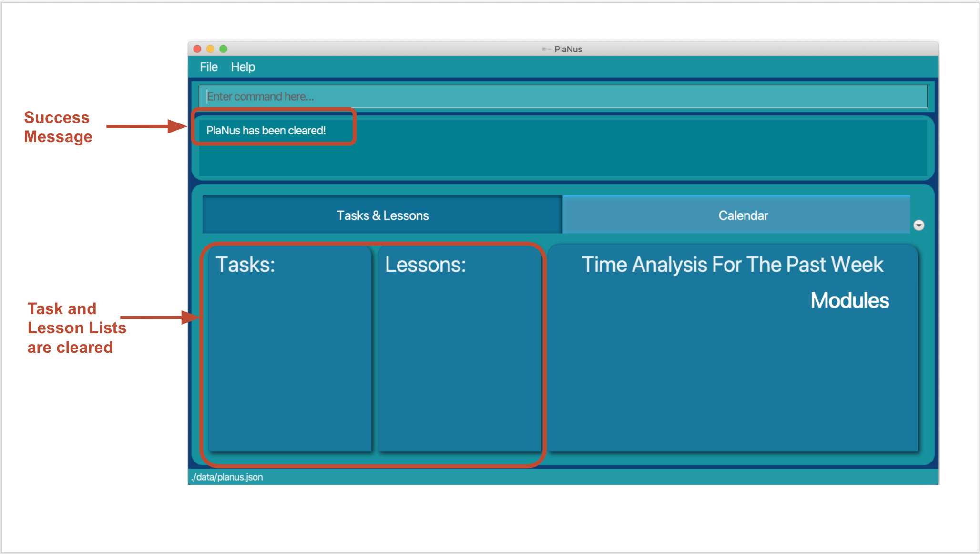Click the Tasks: heading
Screen dimensions: 980x554
pyautogui.click(x=245, y=265)
